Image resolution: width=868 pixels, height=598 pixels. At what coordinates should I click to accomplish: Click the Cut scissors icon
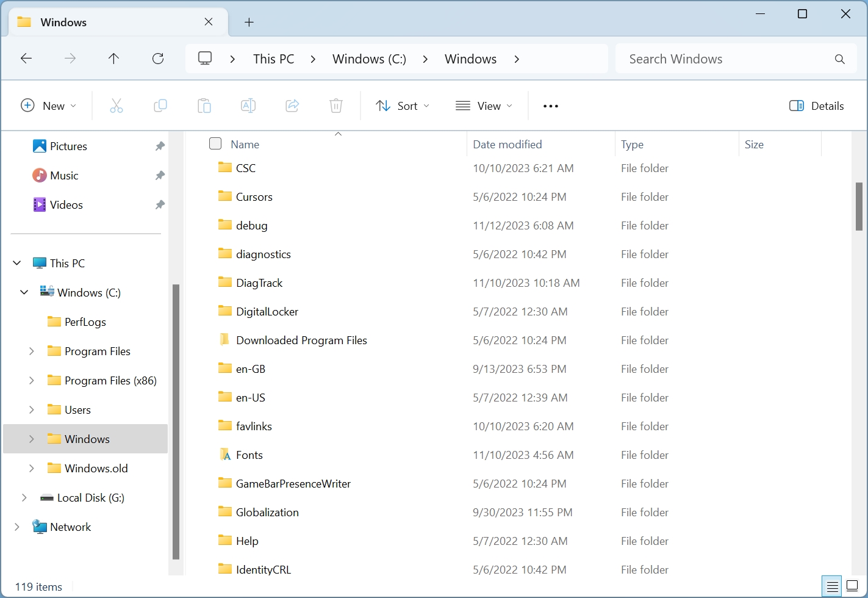click(x=116, y=106)
